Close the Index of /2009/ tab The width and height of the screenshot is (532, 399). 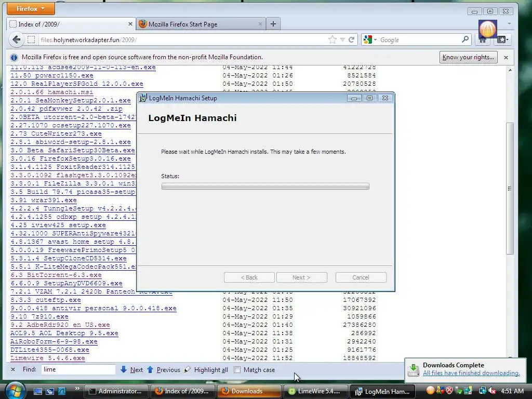(130, 24)
